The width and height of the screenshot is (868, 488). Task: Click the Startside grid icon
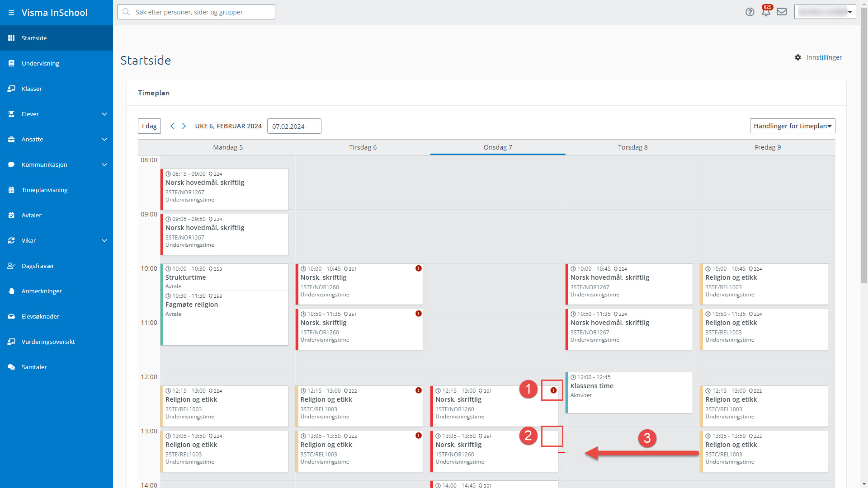(11, 38)
